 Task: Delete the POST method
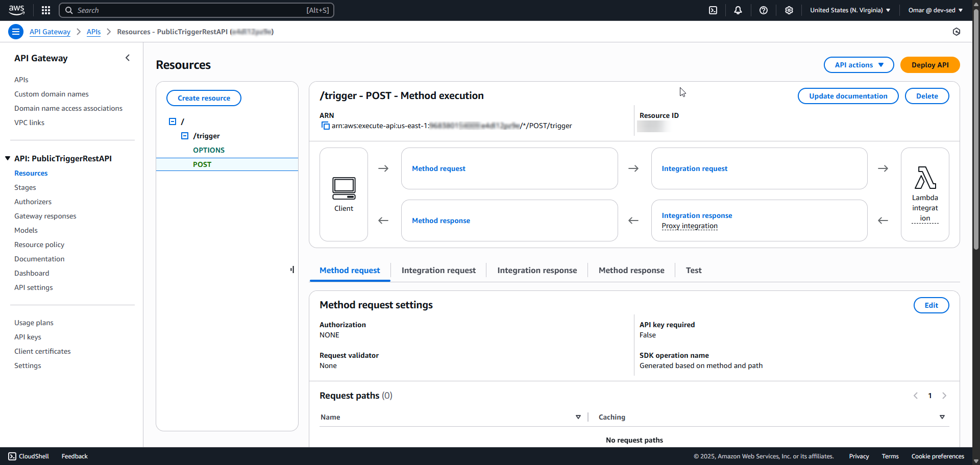point(927,96)
